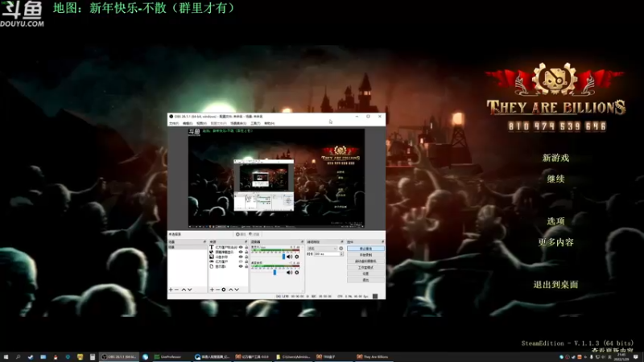Open the Windows Start menu

6,357
